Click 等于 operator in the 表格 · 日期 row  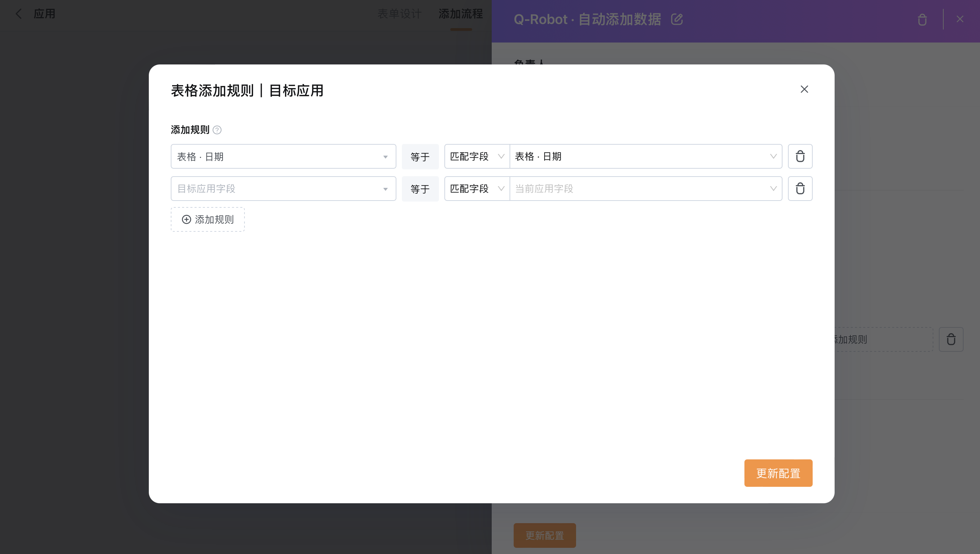(x=420, y=156)
